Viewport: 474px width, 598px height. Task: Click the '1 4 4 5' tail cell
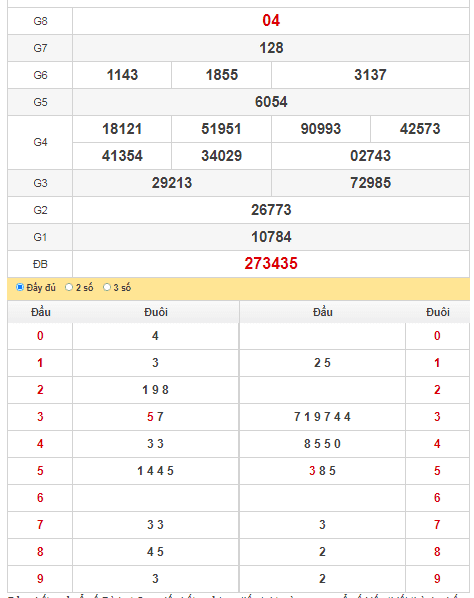tap(155, 471)
